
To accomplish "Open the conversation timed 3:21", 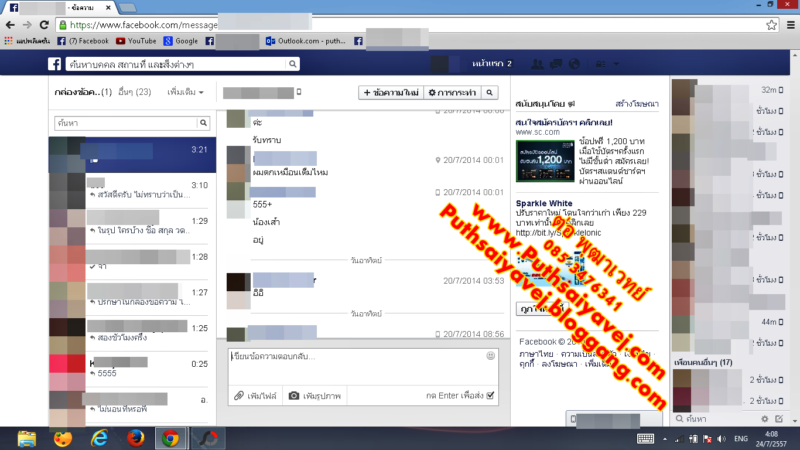I will [132, 155].
